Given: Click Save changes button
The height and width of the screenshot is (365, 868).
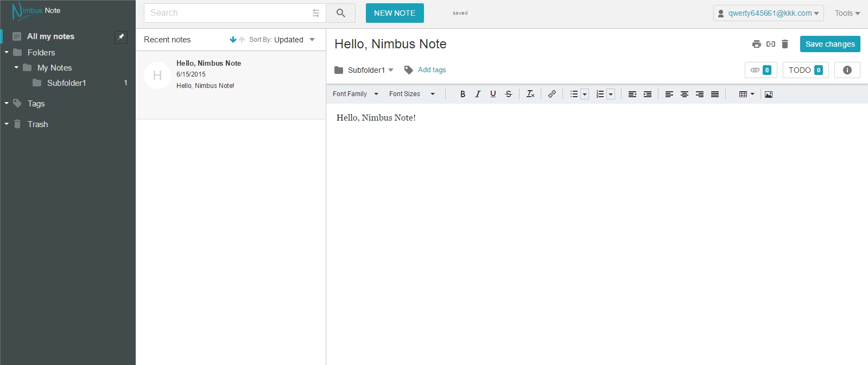Looking at the screenshot, I should click(830, 44).
